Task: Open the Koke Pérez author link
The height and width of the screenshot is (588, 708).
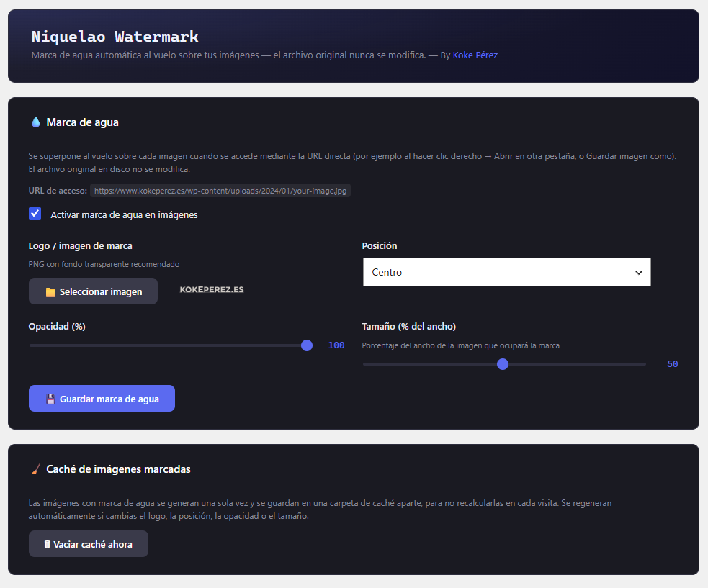Action: point(475,55)
